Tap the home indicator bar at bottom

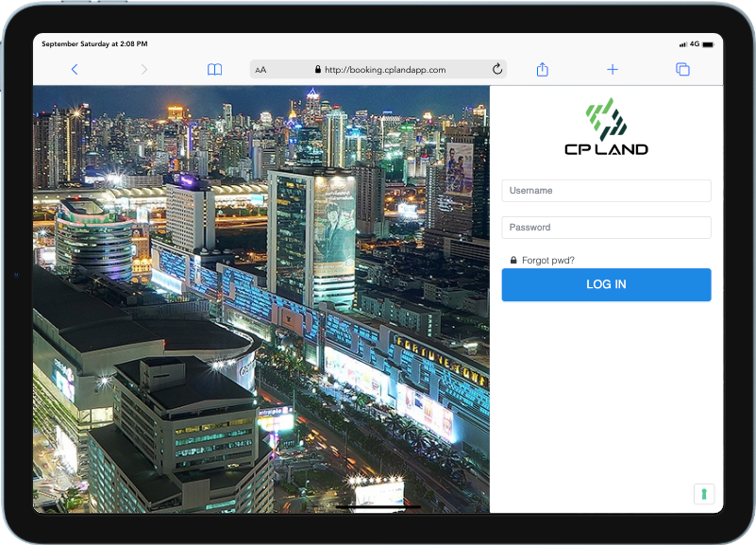pos(378,507)
